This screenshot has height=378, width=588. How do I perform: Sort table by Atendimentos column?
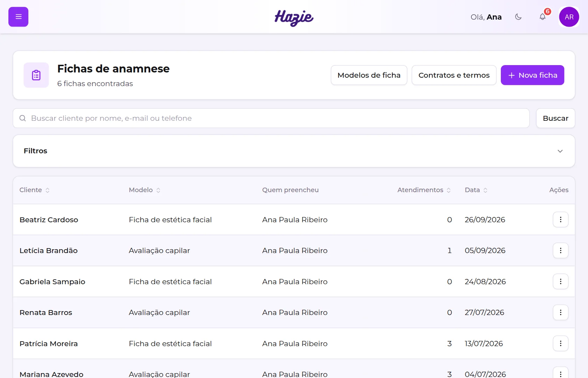pos(424,190)
